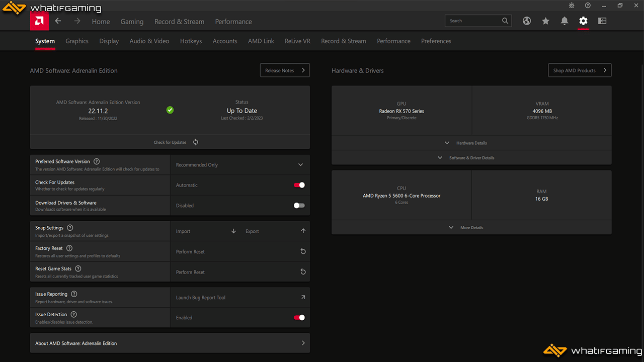This screenshot has height=362, width=644.
Task: Click the green up-to-date checkmark icon
Action: [x=170, y=110]
